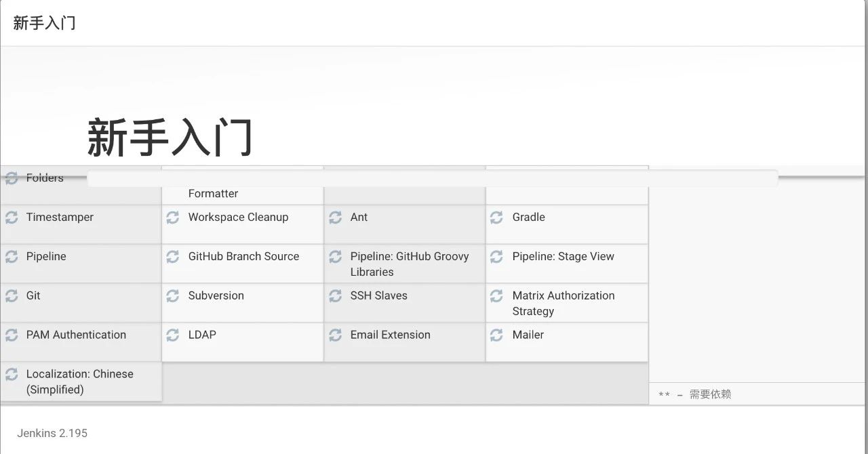Click the 新手入门 title in header bar

click(44, 23)
